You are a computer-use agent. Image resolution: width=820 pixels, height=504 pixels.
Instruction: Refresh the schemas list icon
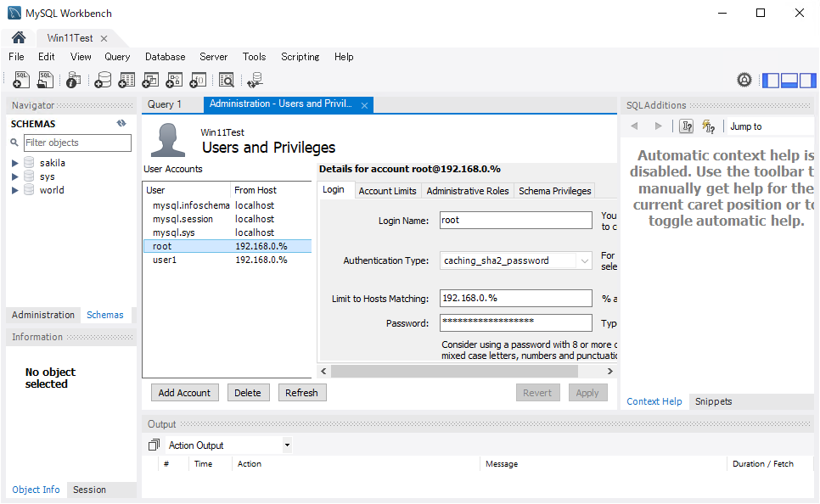point(121,123)
